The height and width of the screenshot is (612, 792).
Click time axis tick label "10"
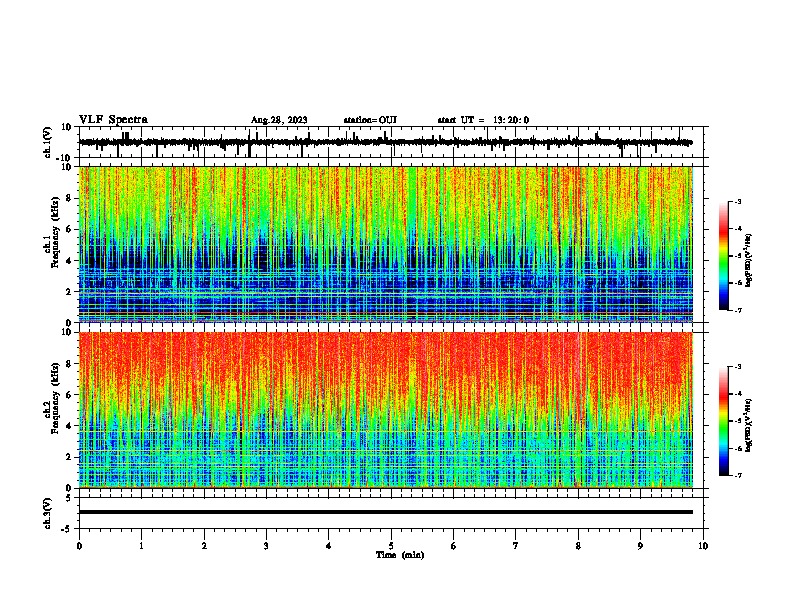(x=703, y=546)
